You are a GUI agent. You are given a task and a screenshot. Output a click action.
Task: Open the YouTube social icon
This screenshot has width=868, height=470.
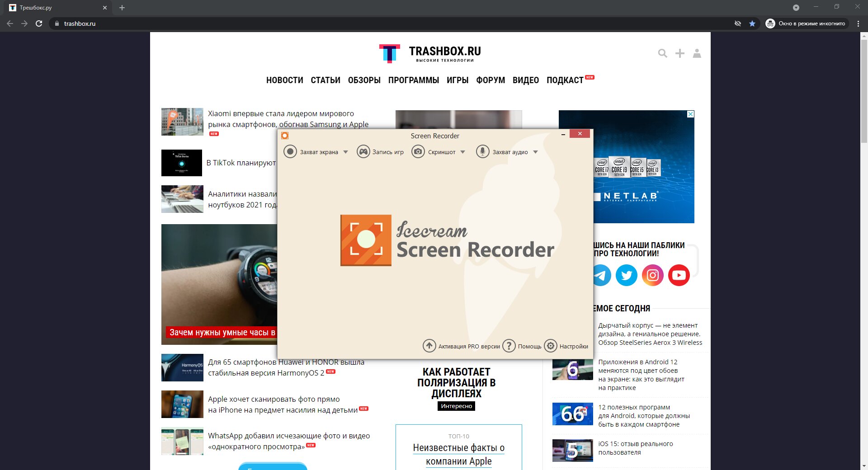[679, 275]
